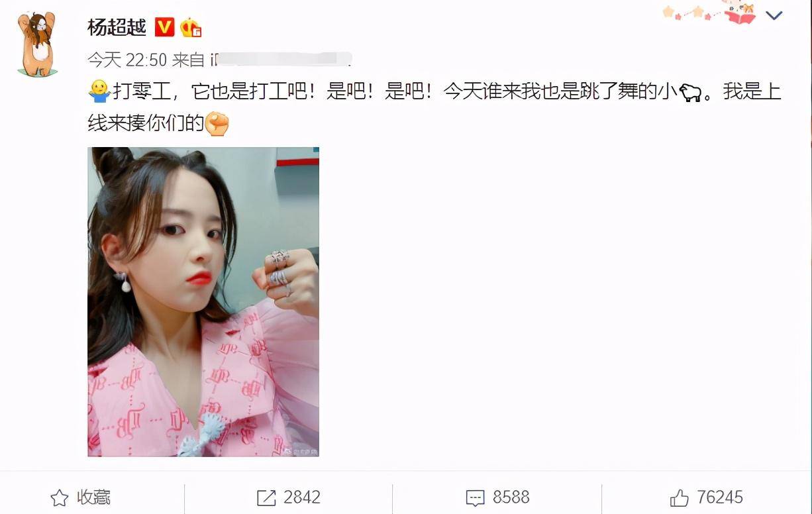
Task: Click the decorative stars card badge
Action: tap(709, 13)
